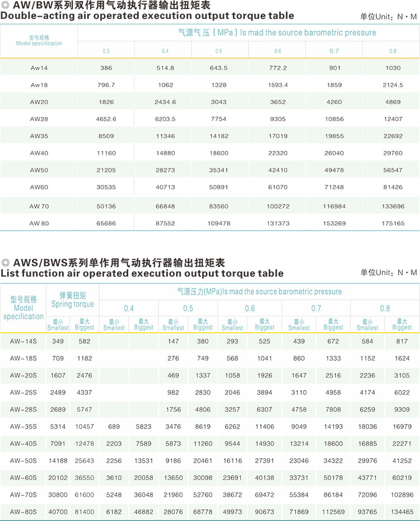Click the AW-50S model row label
Image resolution: width=420 pixels, height=521 pixels.
click(x=23, y=460)
